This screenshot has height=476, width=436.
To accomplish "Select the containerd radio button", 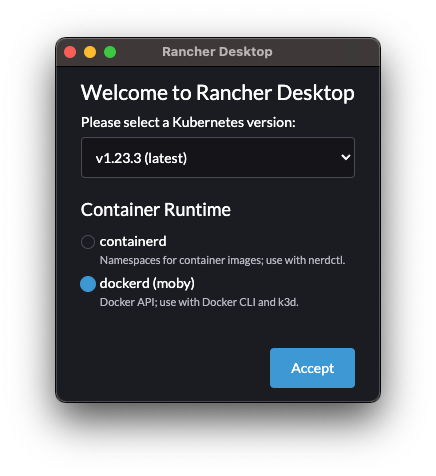I will coord(88,242).
